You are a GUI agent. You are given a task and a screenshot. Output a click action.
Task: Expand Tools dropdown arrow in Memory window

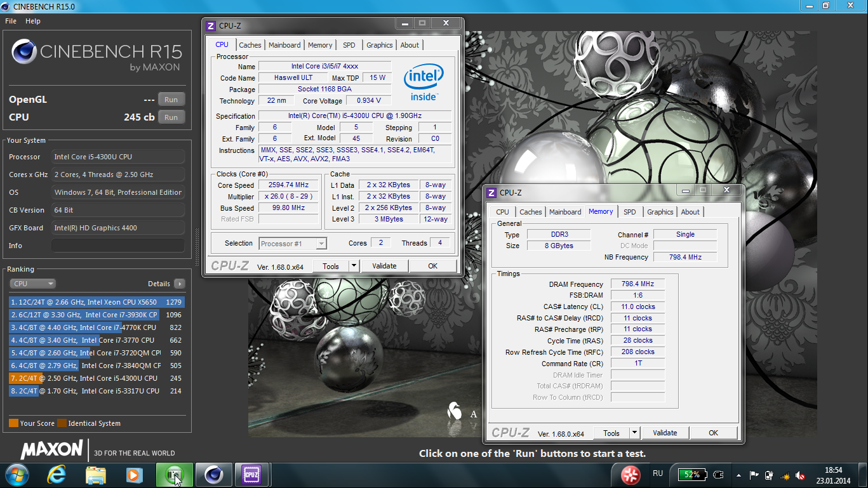(635, 433)
